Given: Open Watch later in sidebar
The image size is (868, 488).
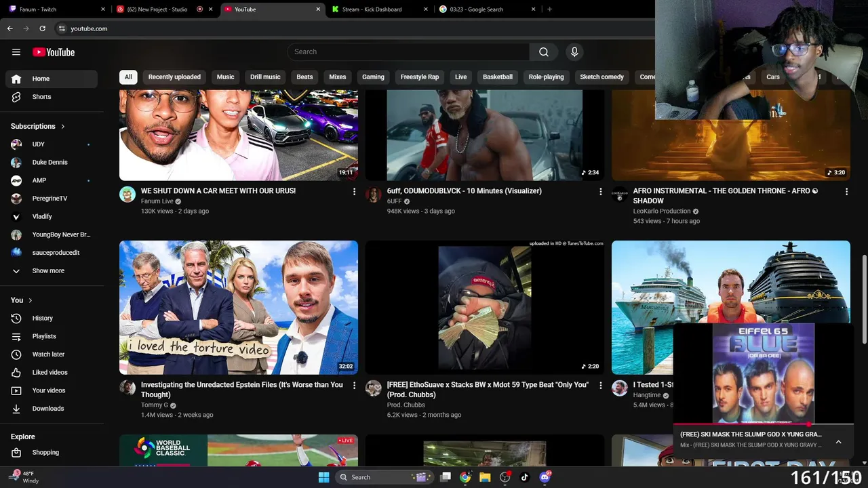Looking at the screenshot, I should (x=52, y=354).
